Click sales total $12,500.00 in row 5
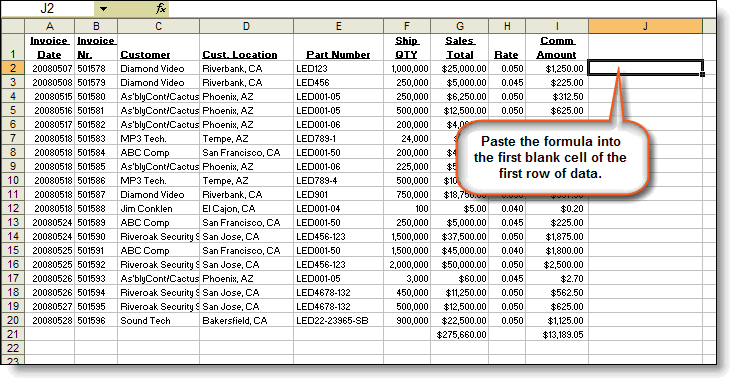 click(x=460, y=110)
